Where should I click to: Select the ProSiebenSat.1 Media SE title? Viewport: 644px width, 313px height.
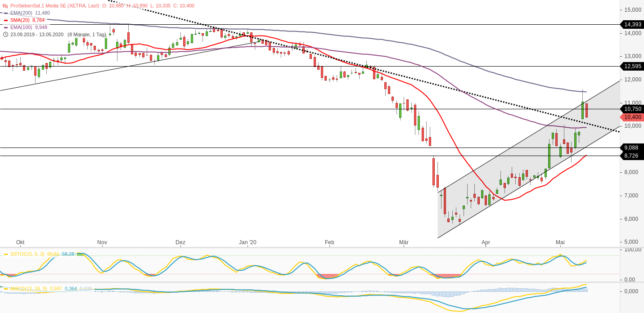point(55,6)
